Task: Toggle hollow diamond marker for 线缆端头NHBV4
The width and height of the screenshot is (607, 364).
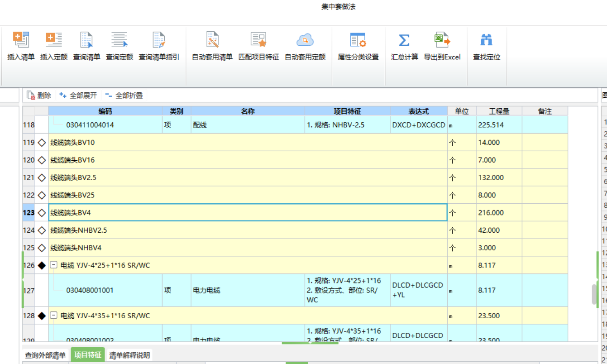Action: click(42, 248)
